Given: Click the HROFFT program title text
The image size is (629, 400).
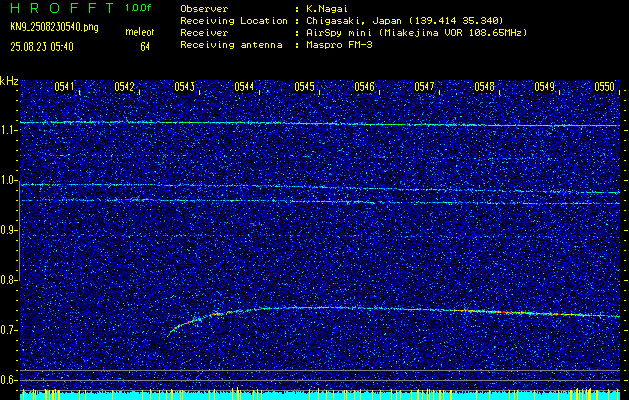Looking at the screenshot, I should (x=63, y=8).
